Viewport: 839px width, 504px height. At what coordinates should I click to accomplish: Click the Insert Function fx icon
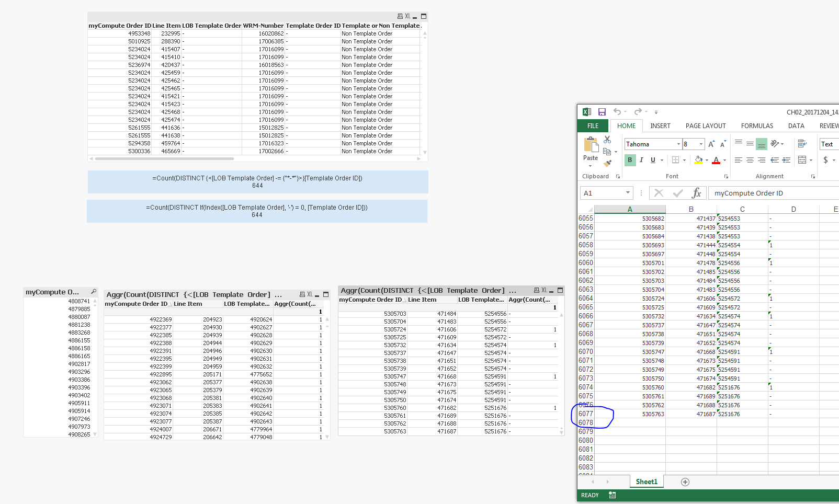click(696, 193)
